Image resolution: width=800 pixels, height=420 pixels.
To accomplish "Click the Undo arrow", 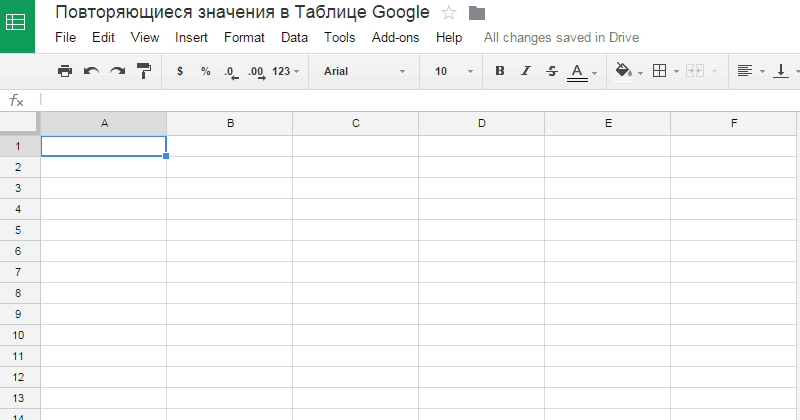I will click(x=91, y=71).
